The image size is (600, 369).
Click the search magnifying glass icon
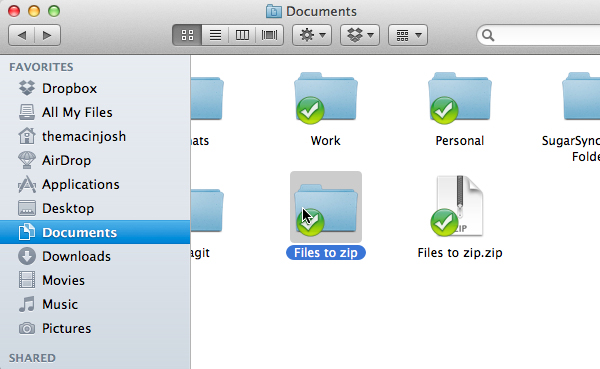[488, 35]
